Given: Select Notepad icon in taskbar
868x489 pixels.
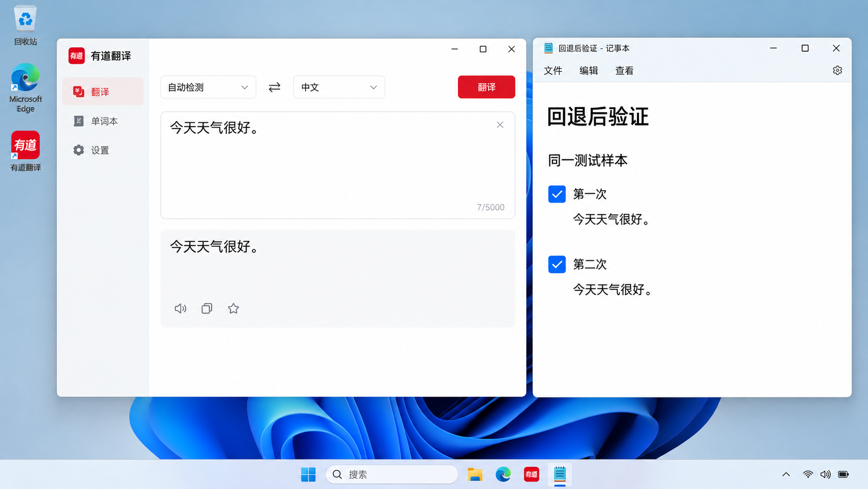Looking at the screenshot, I should pyautogui.click(x=560, y=474).
